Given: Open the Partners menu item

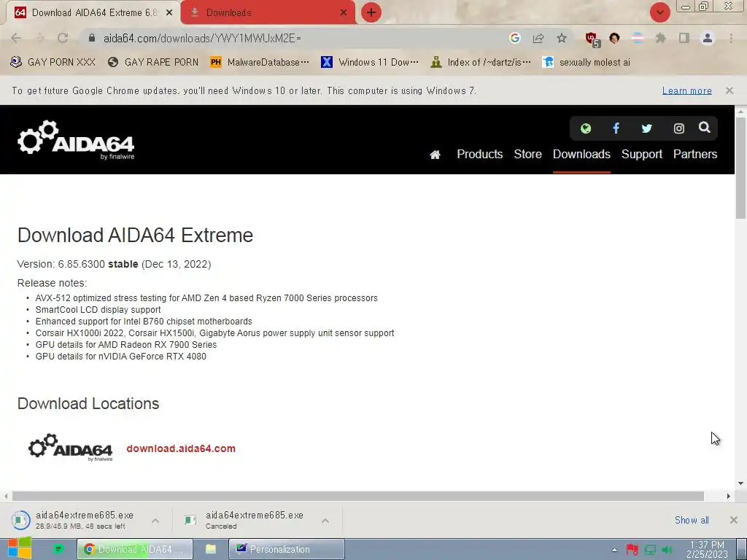Looking at the screenshot, I should [x=695, y=155].
